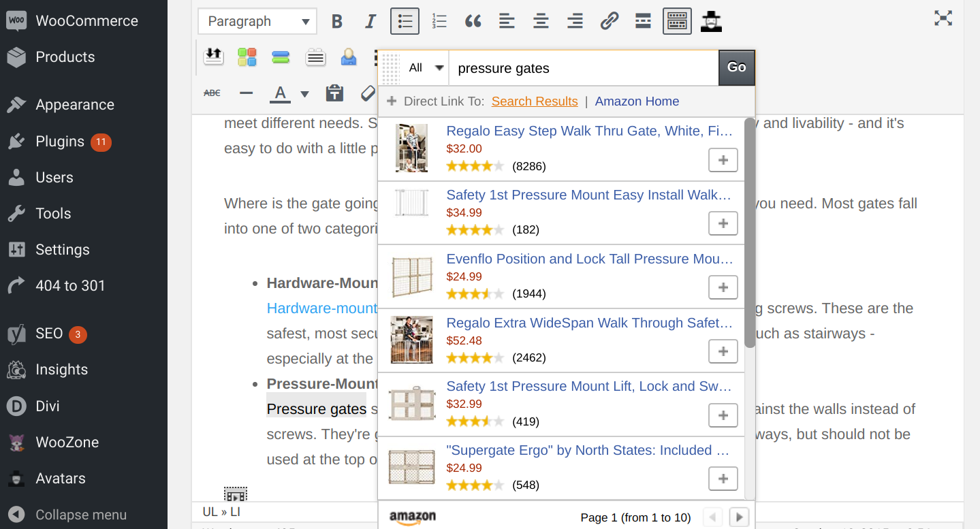Click Regalo Easy Step product thumbnail
This screenshot has width=980, height=529.
coord(411,148)
